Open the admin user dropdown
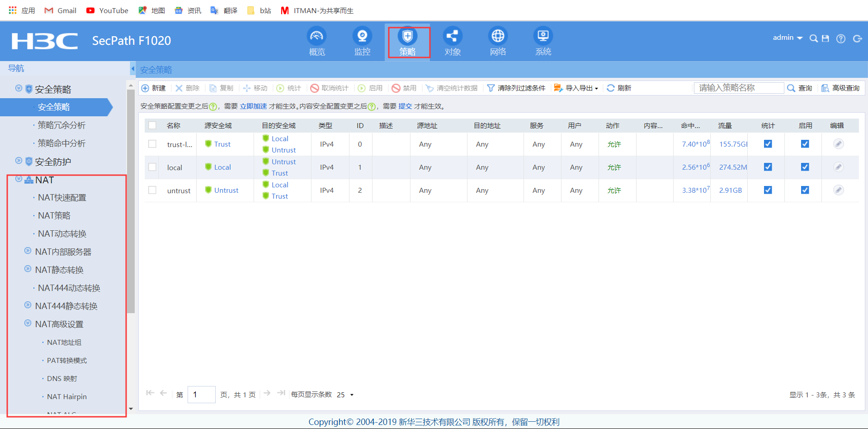The width and height of the screenshot is (868, 429). tap(787, 38)
